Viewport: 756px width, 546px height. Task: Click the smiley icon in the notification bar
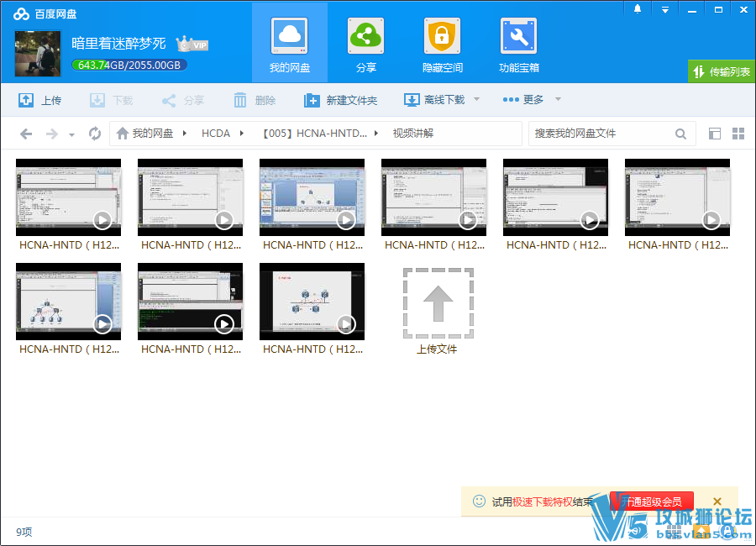(480, 501)
